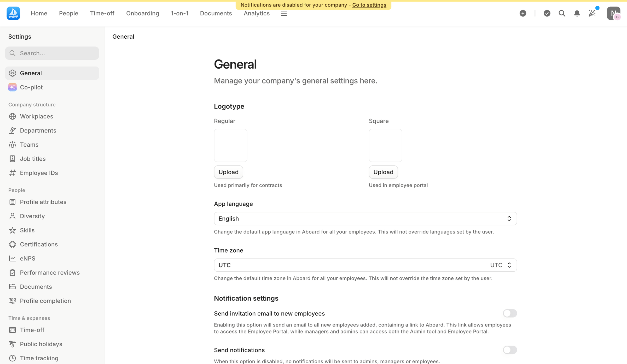627x364 pixels.
Task: Upload a Square logotype
Action: point(383,172)
